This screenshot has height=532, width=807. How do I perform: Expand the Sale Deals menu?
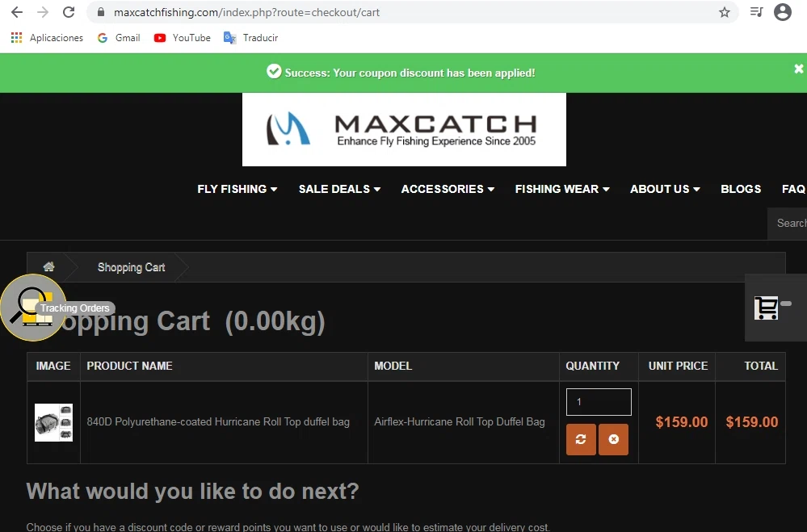(339, 189)
